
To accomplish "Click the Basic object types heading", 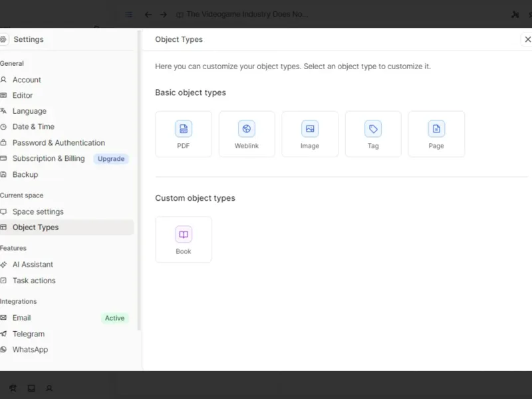I will [x=190, y=92].
